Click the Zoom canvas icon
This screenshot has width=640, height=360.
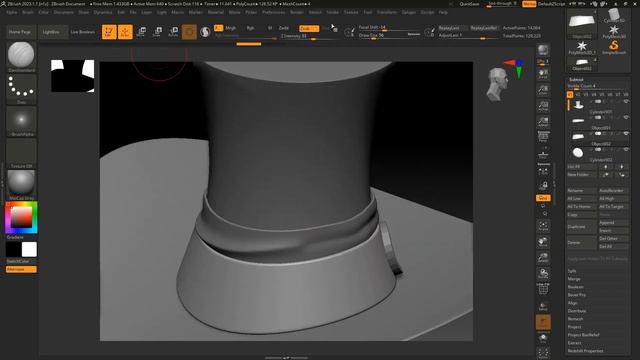point(543,90)
